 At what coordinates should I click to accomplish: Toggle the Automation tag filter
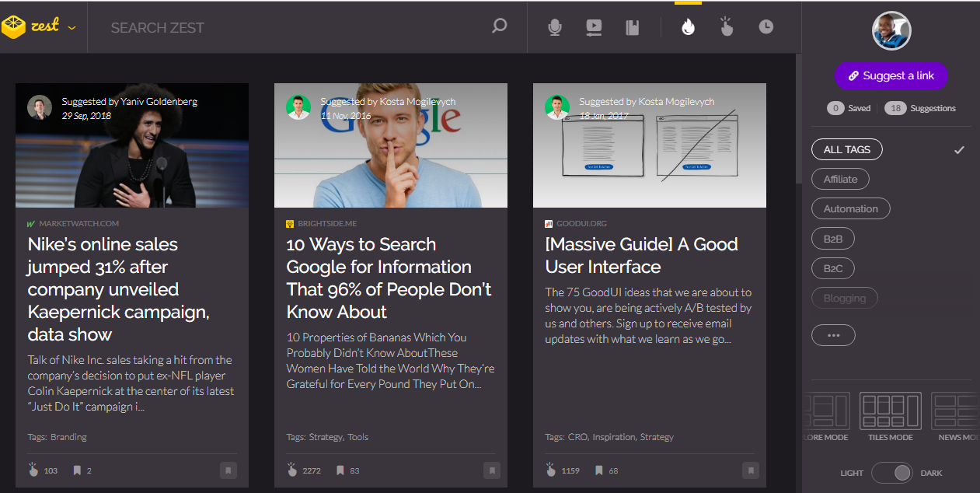click(x=851, y=208)
